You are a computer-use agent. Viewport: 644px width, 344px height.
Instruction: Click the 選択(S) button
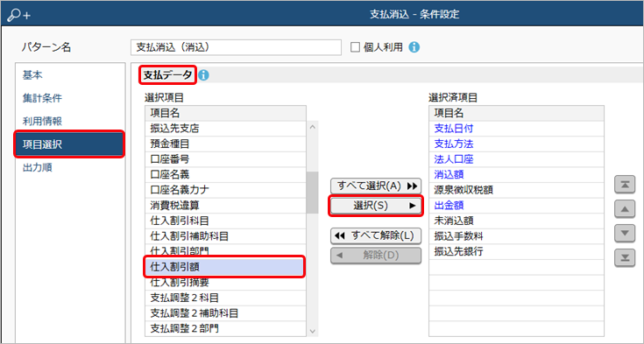pos(376,206)
